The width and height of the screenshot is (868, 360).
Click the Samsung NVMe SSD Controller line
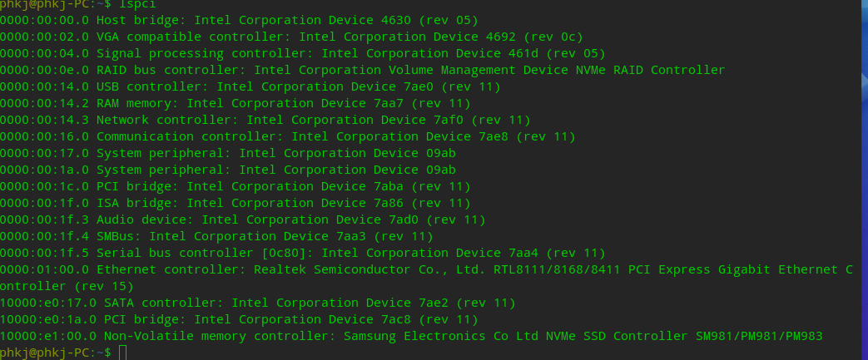[x=411, y=336]
